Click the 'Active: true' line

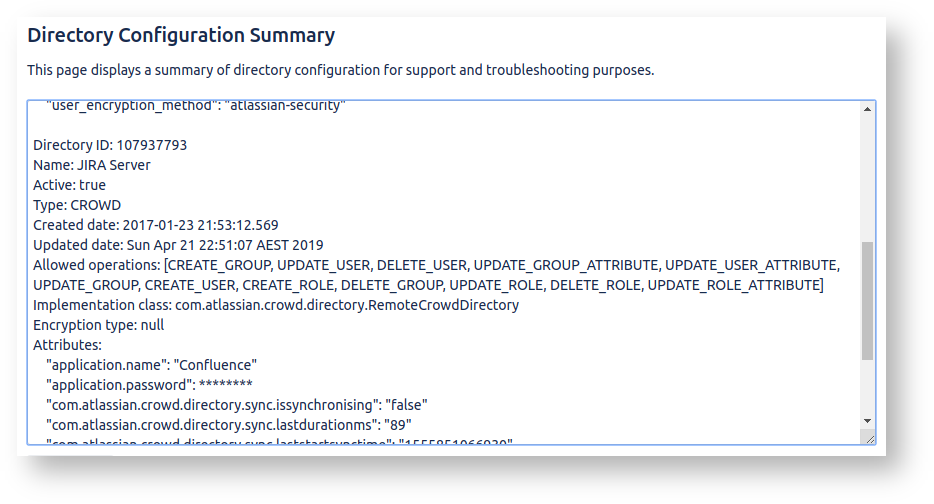(x=69, y=185)
